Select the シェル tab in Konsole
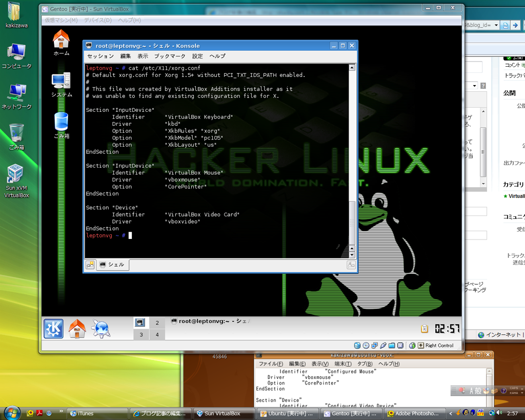This screenshot has width=525, height=420. click(113, 265)
